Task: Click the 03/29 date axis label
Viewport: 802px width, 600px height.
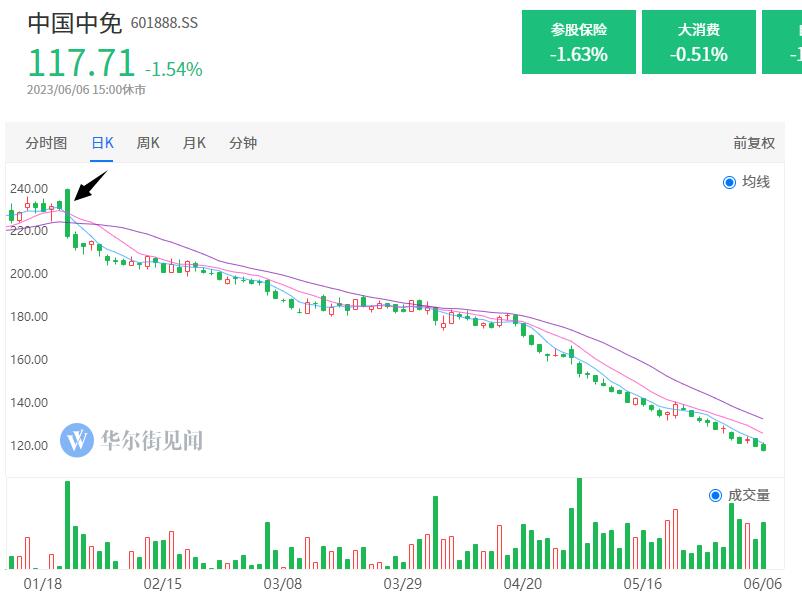Action: pos(403,584)
